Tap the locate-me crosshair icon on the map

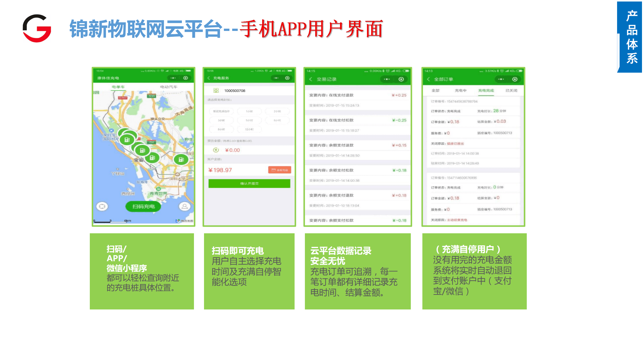[x=102, y=206]
